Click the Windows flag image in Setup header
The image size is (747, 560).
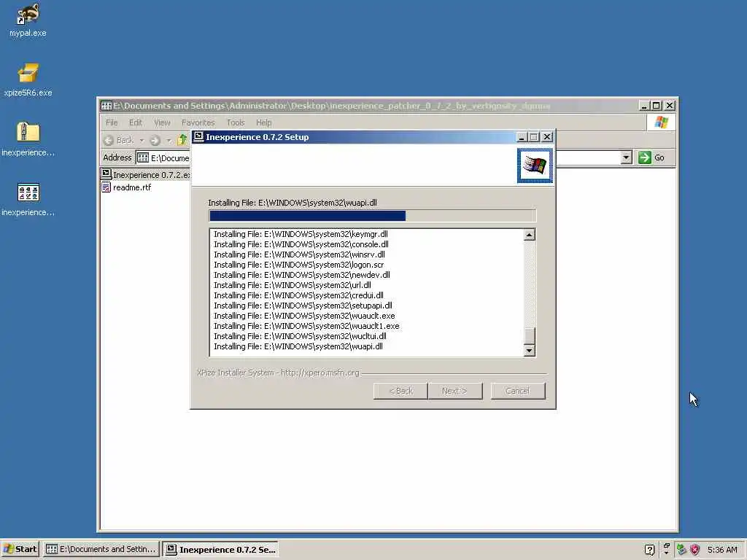point(535,166)
